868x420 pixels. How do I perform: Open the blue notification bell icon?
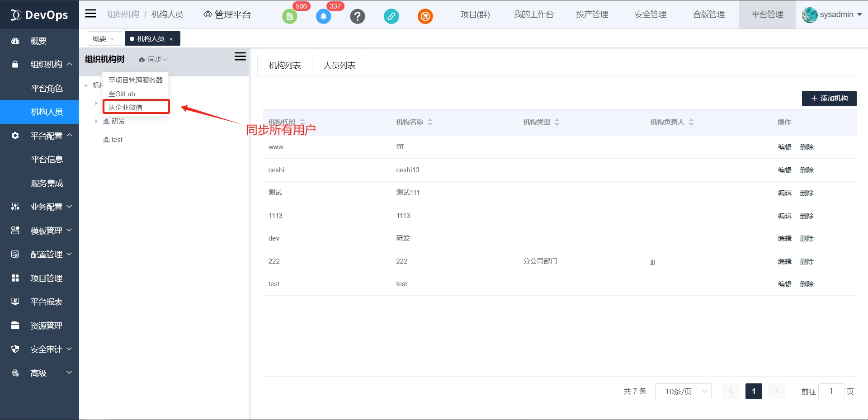[323, 17]
